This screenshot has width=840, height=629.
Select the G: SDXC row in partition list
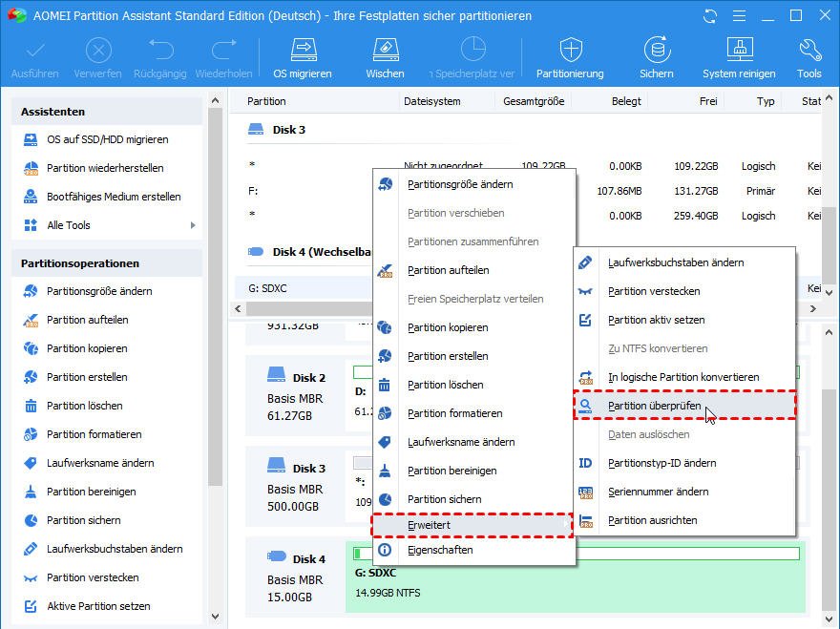point(304,288)
